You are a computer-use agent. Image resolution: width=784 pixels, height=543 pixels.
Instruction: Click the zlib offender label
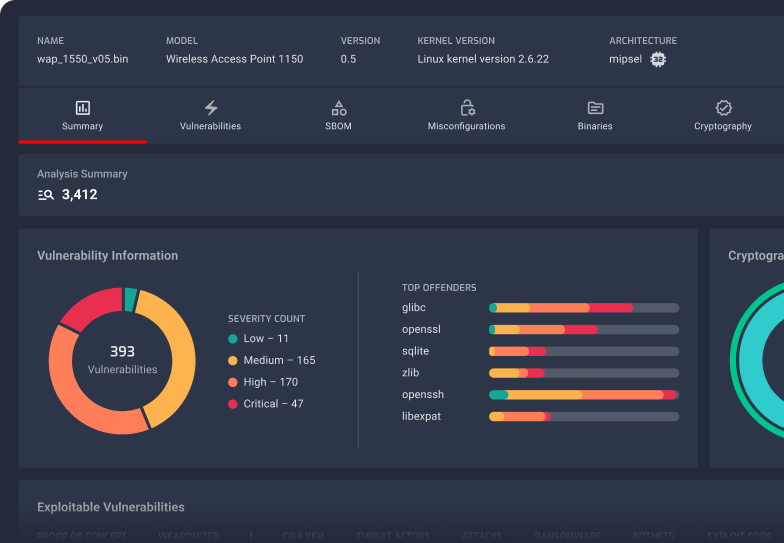click(x=410, y=373)
